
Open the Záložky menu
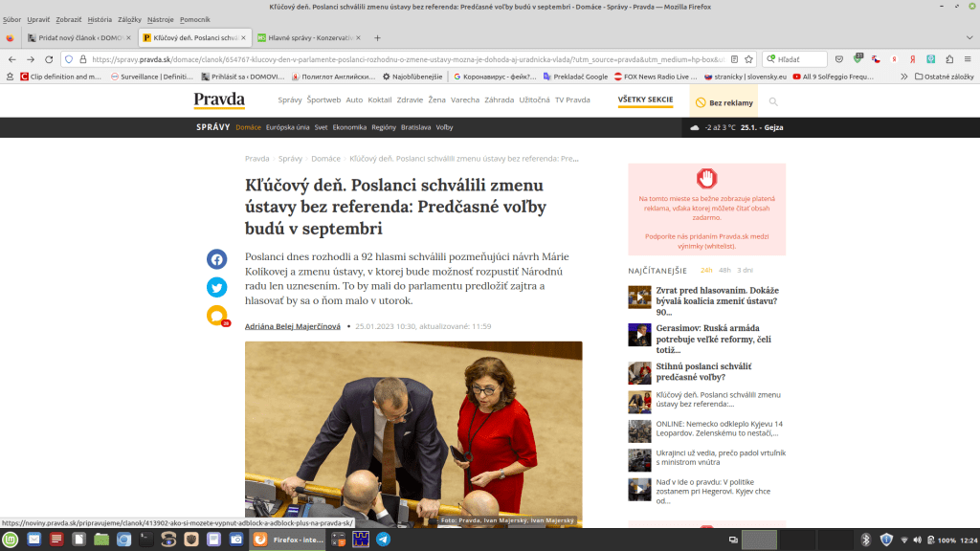point(129,19)
